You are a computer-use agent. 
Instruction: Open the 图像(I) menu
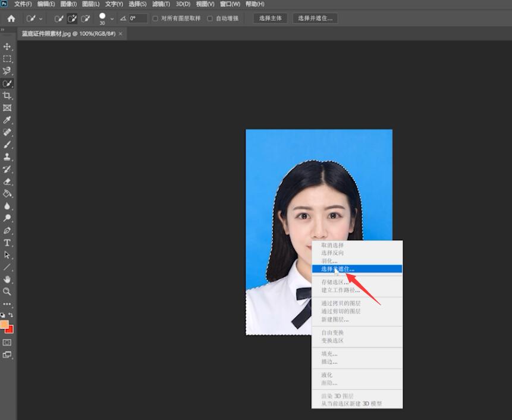point(68,4)
